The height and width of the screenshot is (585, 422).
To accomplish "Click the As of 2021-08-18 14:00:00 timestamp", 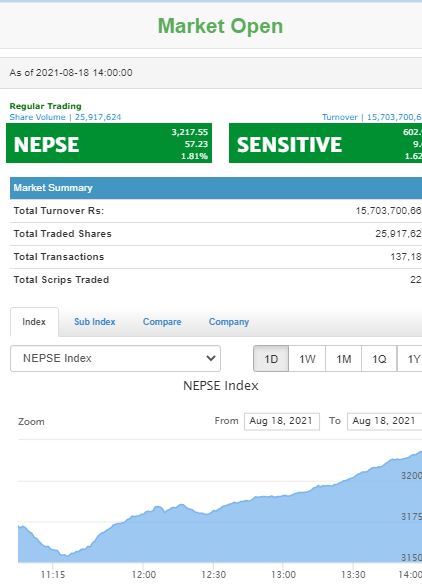I will [x=71, y=72].
